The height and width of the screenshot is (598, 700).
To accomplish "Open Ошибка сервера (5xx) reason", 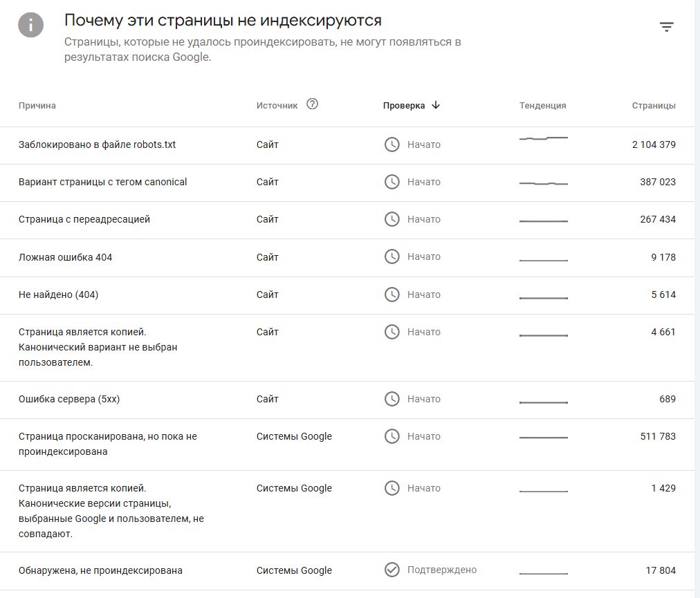I will (x=68, y=399).
